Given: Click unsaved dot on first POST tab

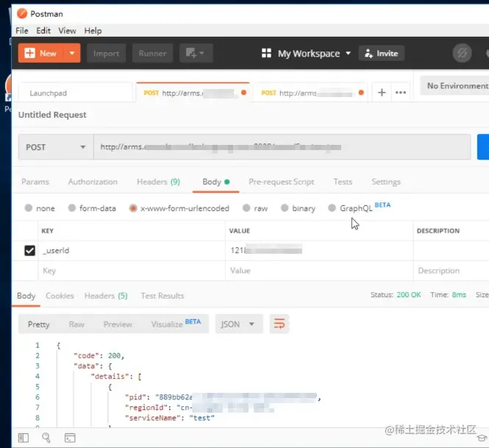Looking at the screenshot, I should tap(244, 93).
